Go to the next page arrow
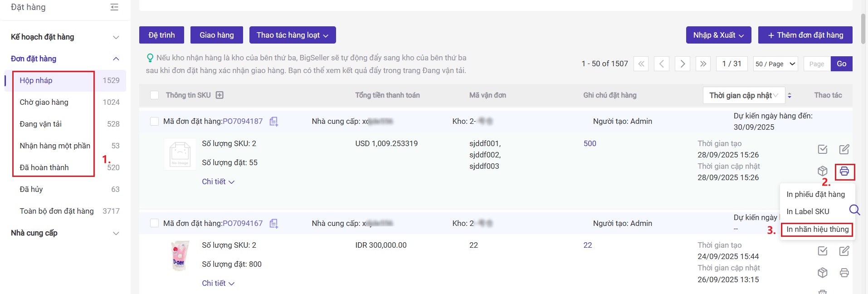Image resolution: width=868 pixels, height=294 pixels. tap(683, 64)
